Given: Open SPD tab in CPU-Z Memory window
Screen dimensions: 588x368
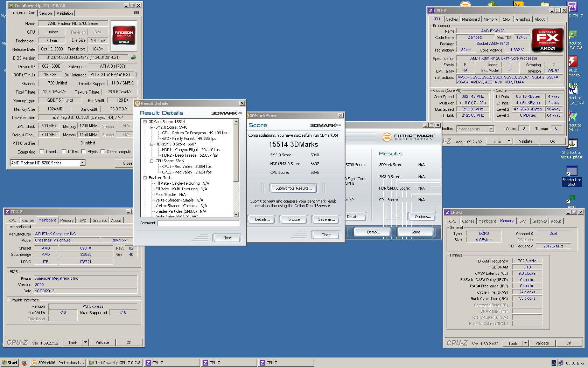Looking at the screenshot, I should [523, 221].
